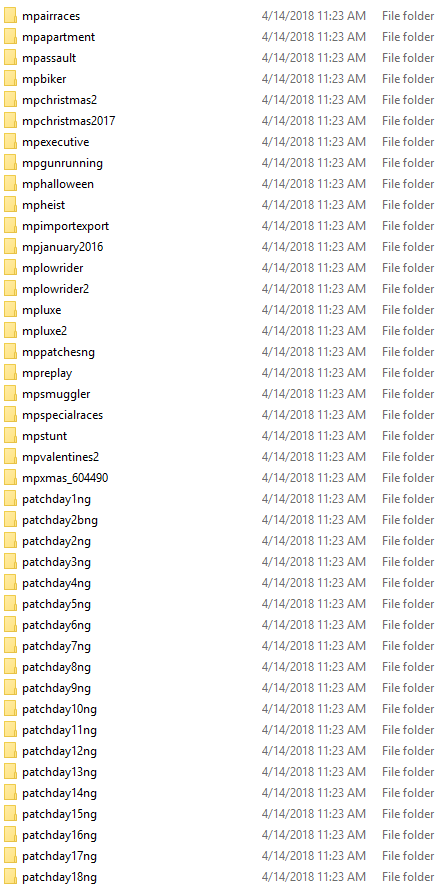The width and height of the screenshot is (443, 894).
Task: Select the patchday14ng folder name
Action: tap(59, 793)
